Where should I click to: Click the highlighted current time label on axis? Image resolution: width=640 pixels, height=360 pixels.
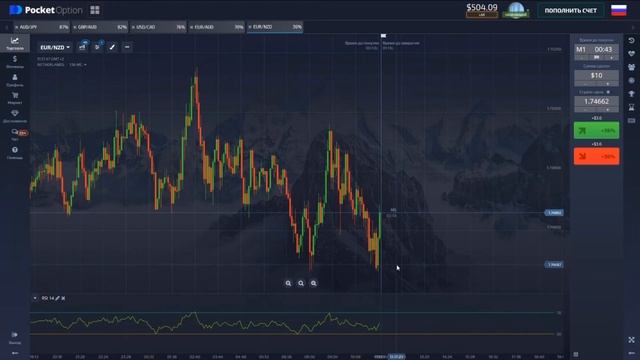396,357
